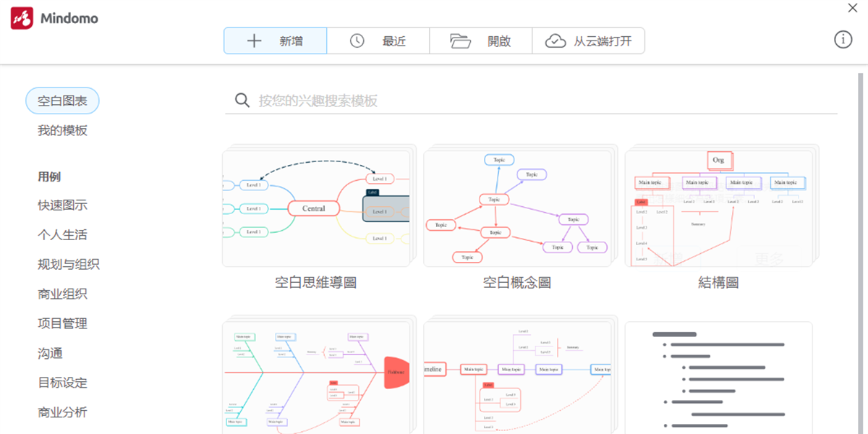Screen dimensions: 868x434
Task: Choose the 规划与组织 category
Action: coord(69,265)
